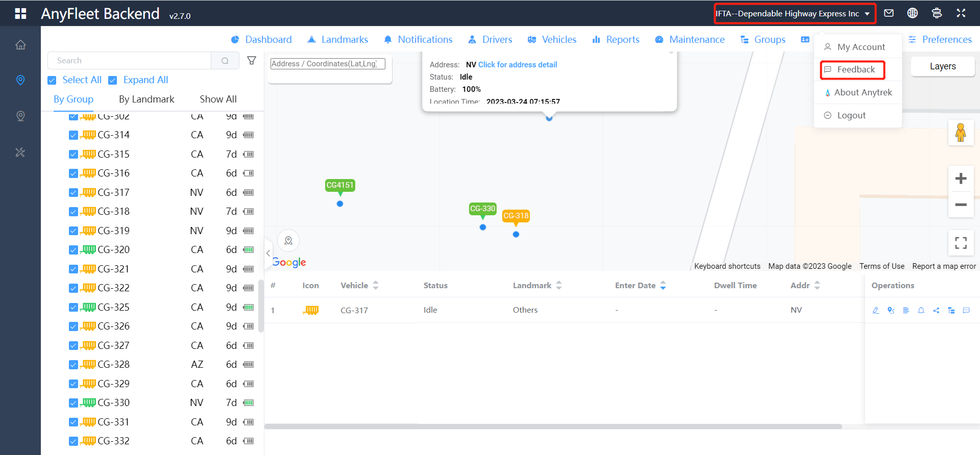The height and width of the screenshot is (455, 980).
Task: Uncheck the Select All checkbox
Action: (52, 80)
